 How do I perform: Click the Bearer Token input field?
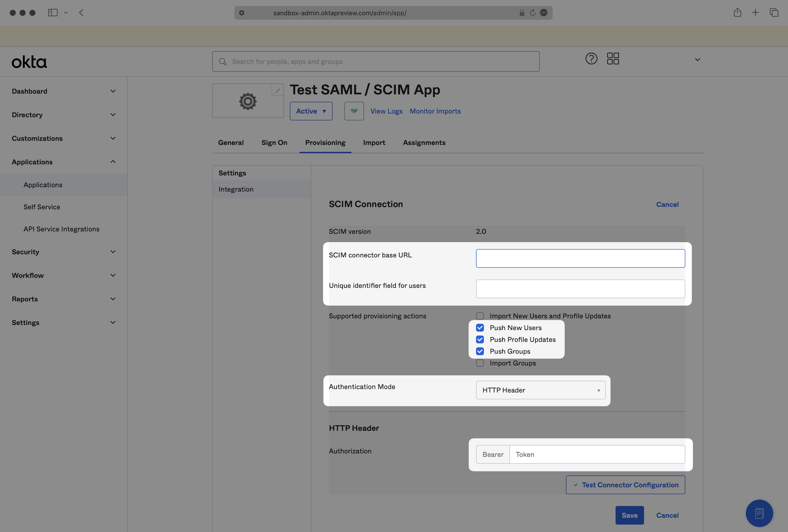tap(596, 454)
